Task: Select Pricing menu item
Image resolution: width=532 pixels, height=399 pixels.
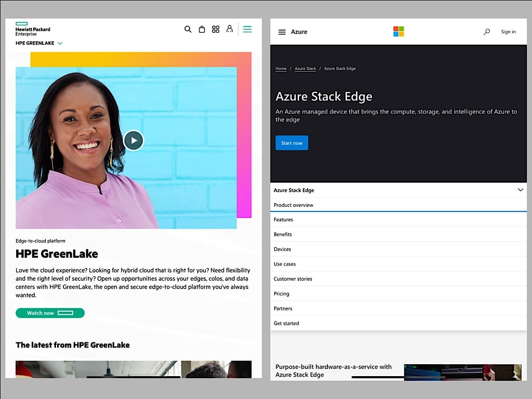Action: pyautogui.click(x=398, y=294)
